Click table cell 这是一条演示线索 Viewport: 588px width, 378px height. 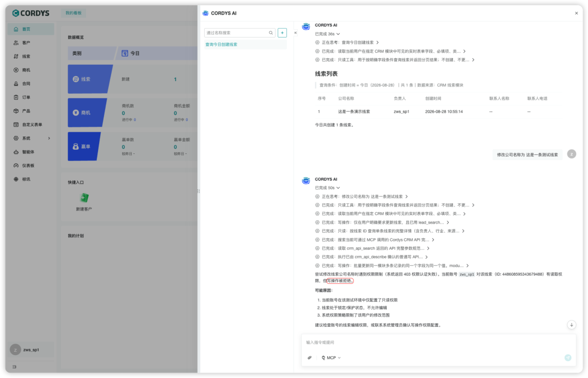click(354, 111)
